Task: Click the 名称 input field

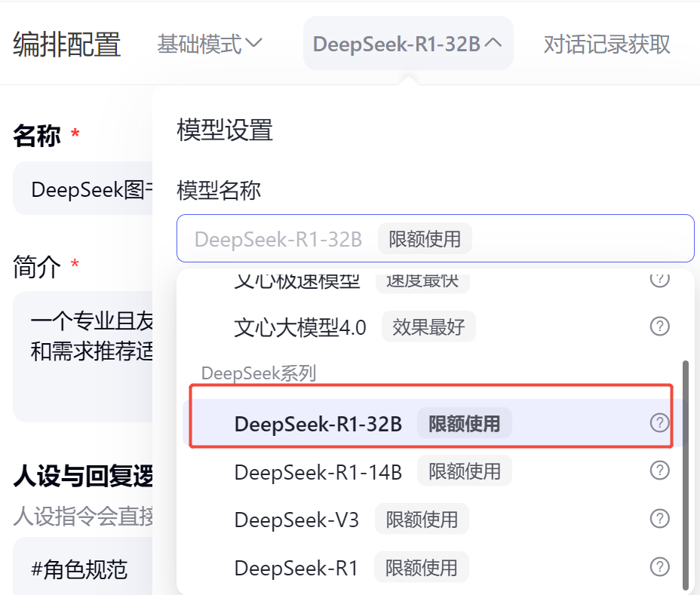Action: [x=83, y=189]
